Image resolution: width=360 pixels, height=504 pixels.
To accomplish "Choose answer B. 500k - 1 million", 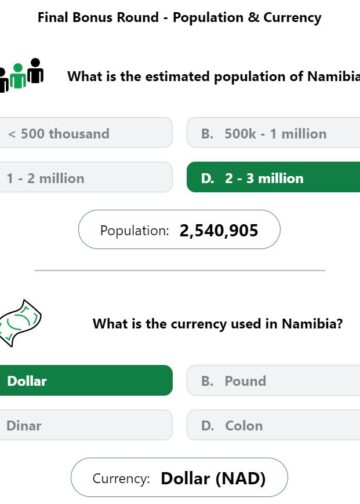I will click(x=273, y=133).
